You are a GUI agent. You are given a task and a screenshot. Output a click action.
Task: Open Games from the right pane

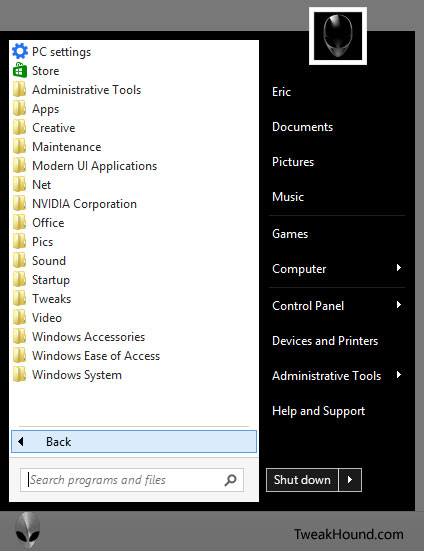click(x=290, y=234)
